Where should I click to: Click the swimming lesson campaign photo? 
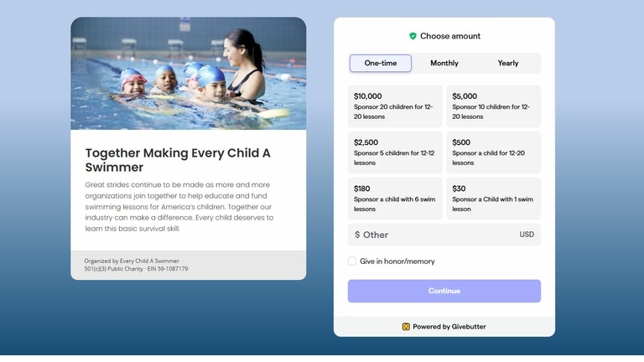[189, 74]
